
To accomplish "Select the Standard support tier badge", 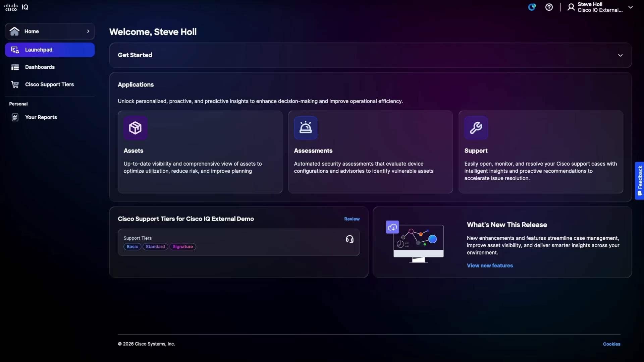I will click(155, 247).
